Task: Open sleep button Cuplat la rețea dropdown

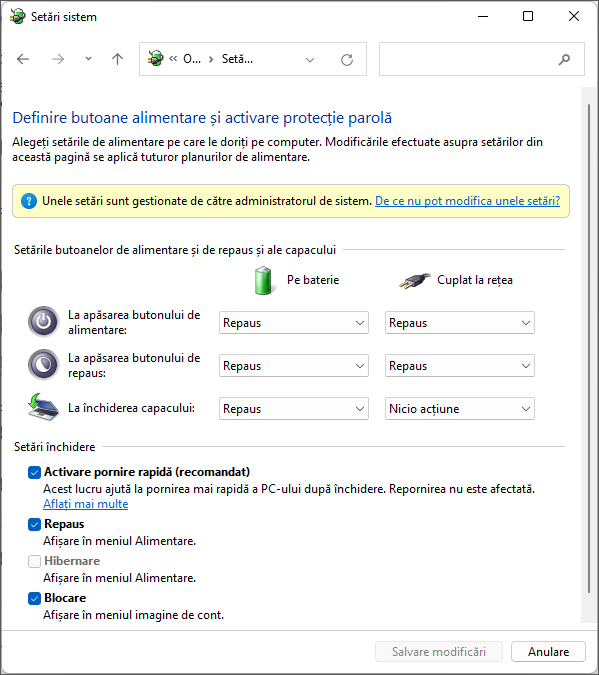Action: (x=459, y=366)
